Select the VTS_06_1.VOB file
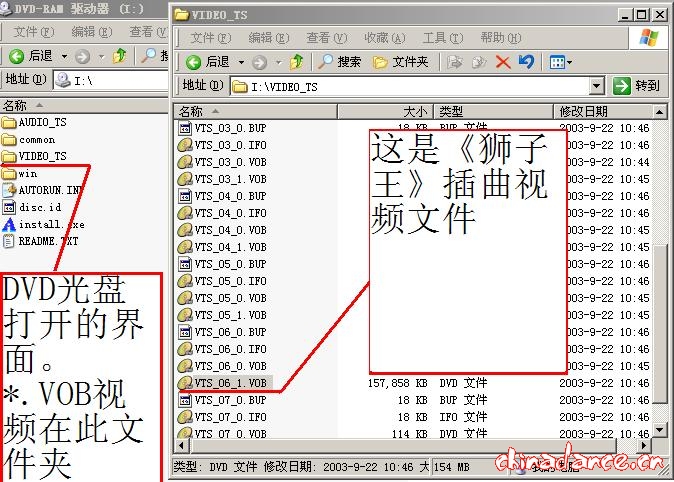This screenshot has height=482, width=674. 230,383
